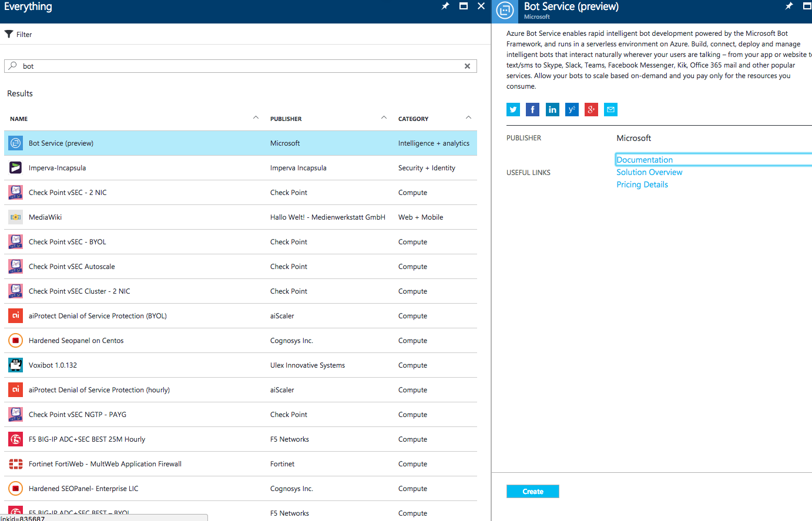Click in the bot search field

240,66
